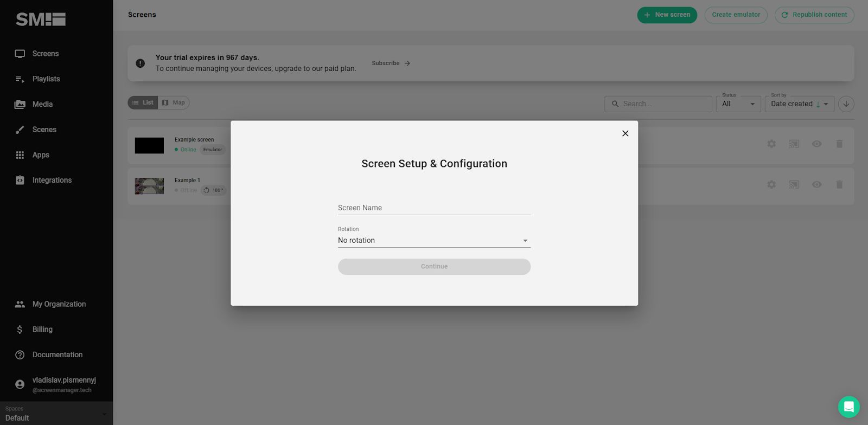The width and height of the screenshot is (868, 425).
Task: Click the 180° rotation badge
Action: pyautogui.click(x=214, y=190)
